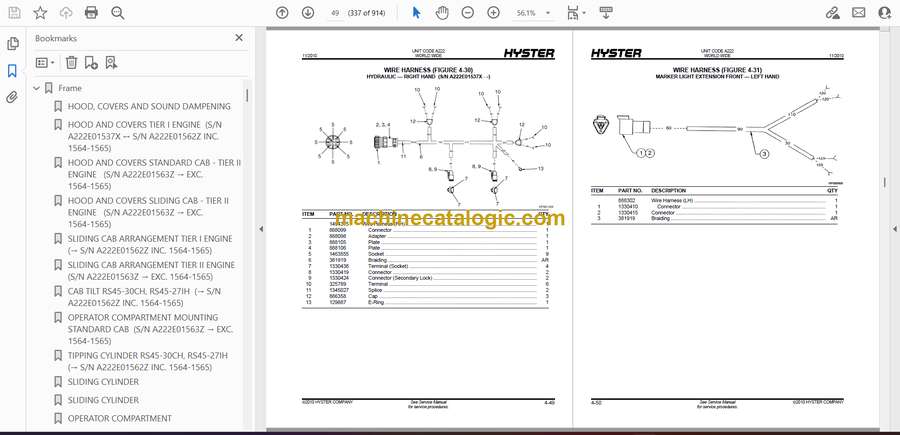Click the WIRE HARNESS (FIGURE 4-31) title
The width and height of the screenshot is (900, 435).
pyautogui.click(x=717, y=70)
